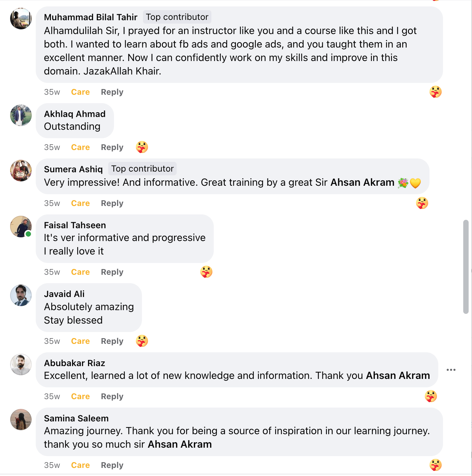Click Care under Akhlaq Ahmad's comment

pyautogui.click(x=80, y=147)
